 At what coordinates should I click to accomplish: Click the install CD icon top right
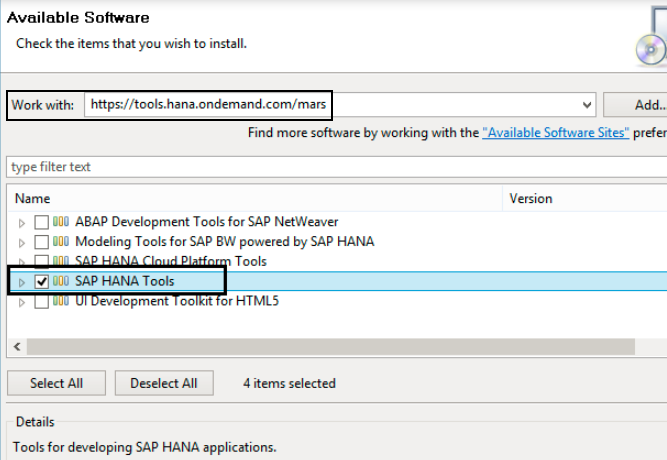click(650, 45)
